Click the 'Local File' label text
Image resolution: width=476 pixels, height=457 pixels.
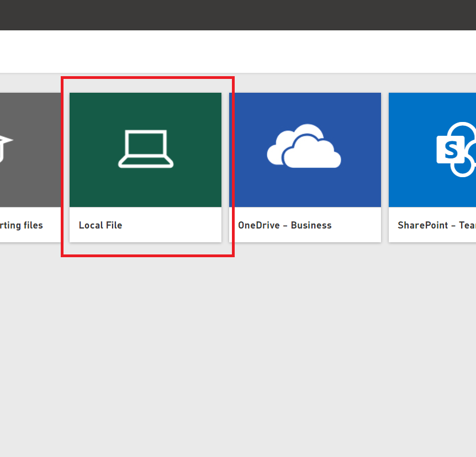(x=100, y=225)
